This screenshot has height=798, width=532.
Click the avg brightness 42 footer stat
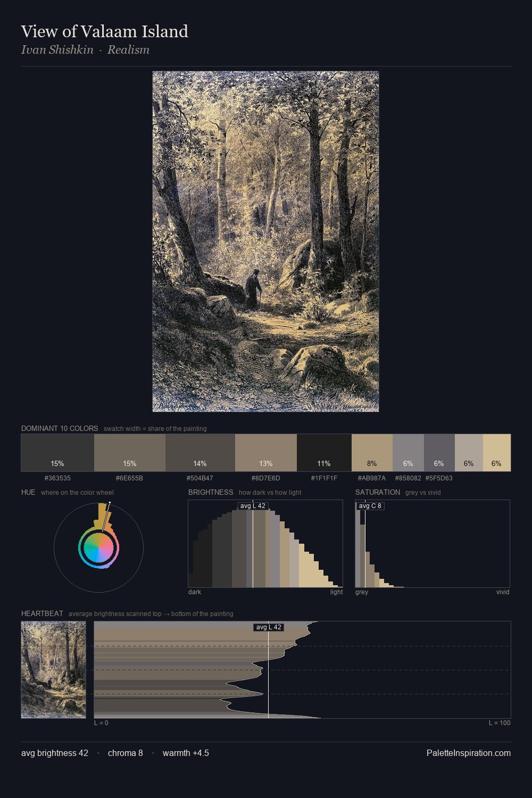55,753
